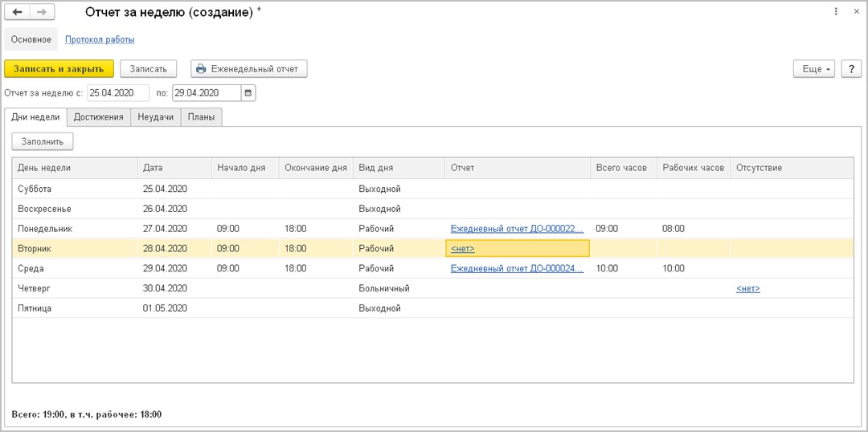This screenshot has width=868, height=432.
Task: Select the Планы tab
Action: (201, 117)
